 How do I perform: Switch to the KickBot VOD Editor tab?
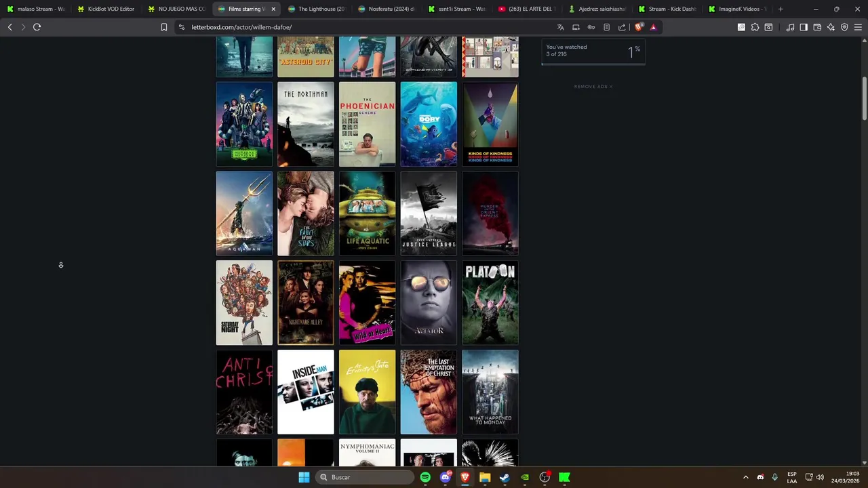pyautogui.click(x=106, y=9)
